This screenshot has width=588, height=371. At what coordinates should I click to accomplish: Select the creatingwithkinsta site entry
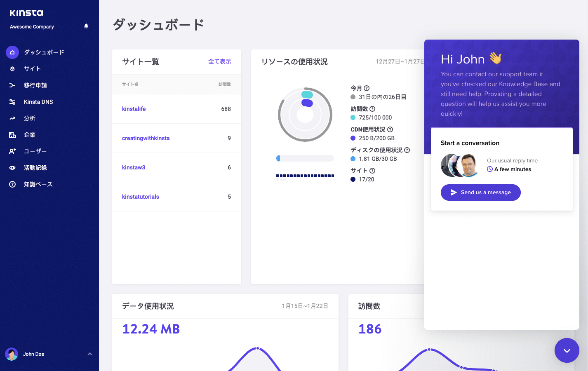coord(146,138)
